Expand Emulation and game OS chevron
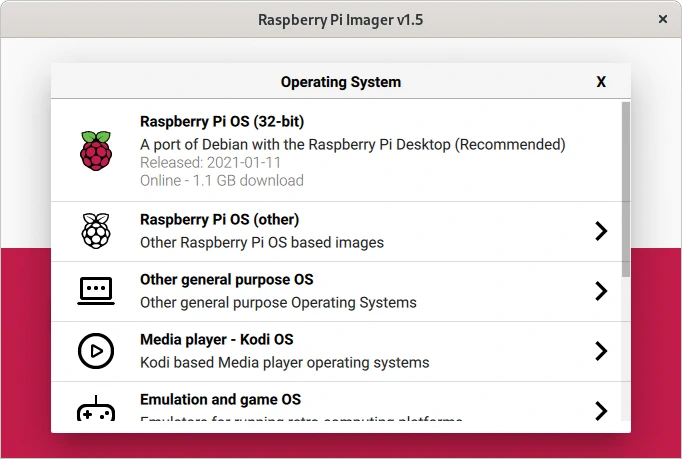This screenshot has width=682, height=459. (601, 410)
